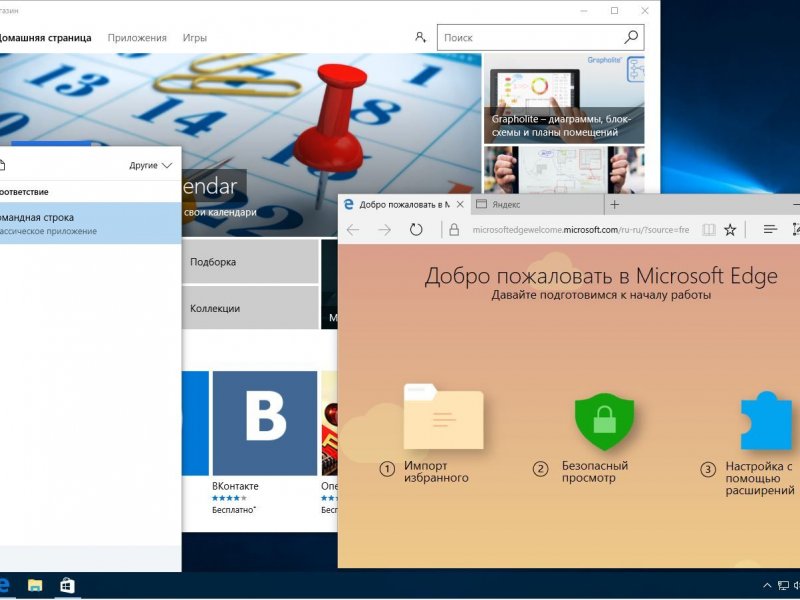The image size is (800, 600).
Task: Switch to the Яндекс tab in Edge
Action: pyautogui.click(x=537, y=205)
